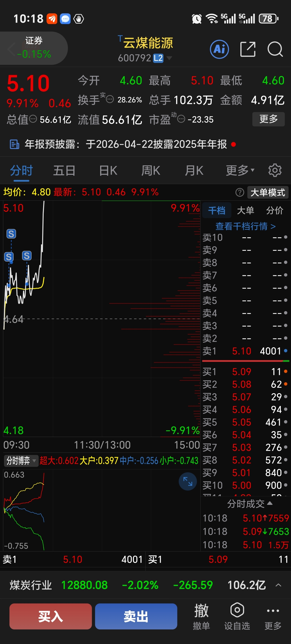Tap the share/export icon
This screenshot has width=291, height=644.
pyautogui.click(x=248, y=49)
